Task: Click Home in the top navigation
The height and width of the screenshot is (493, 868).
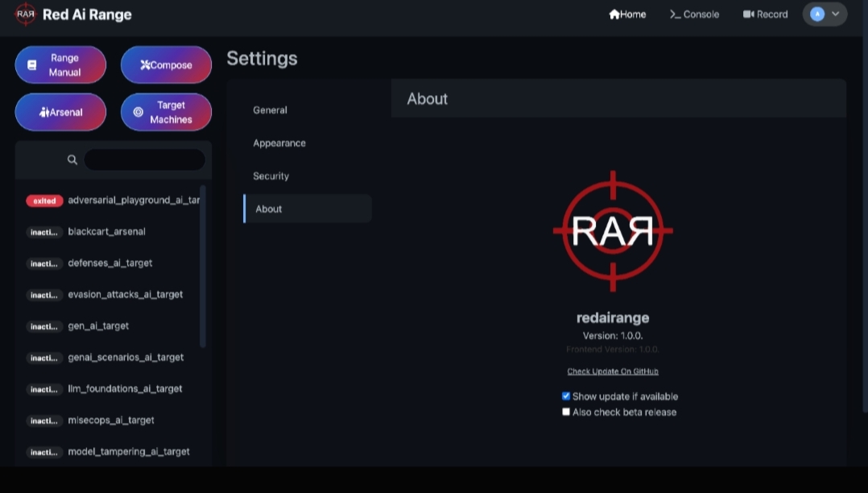Action: (x=627, y=14)
